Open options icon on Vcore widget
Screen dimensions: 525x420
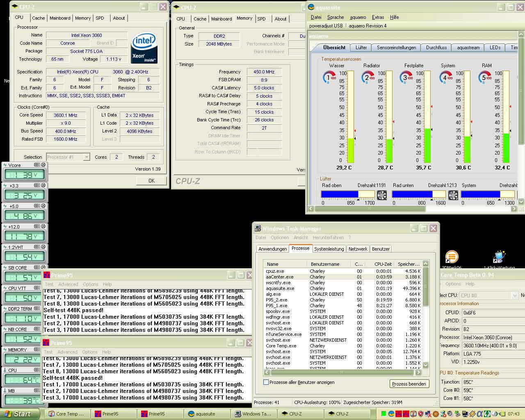37,165
